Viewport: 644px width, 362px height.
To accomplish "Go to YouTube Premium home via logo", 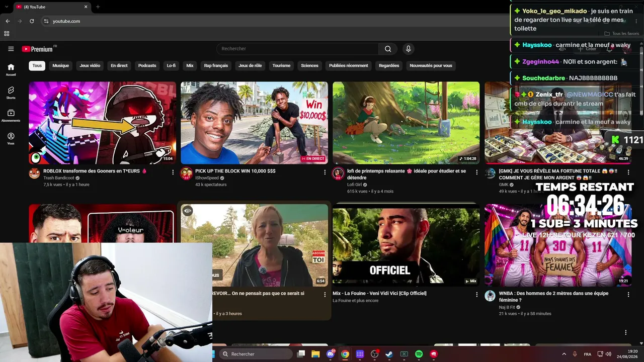I will pyautogui.click(x=37, y=49).
